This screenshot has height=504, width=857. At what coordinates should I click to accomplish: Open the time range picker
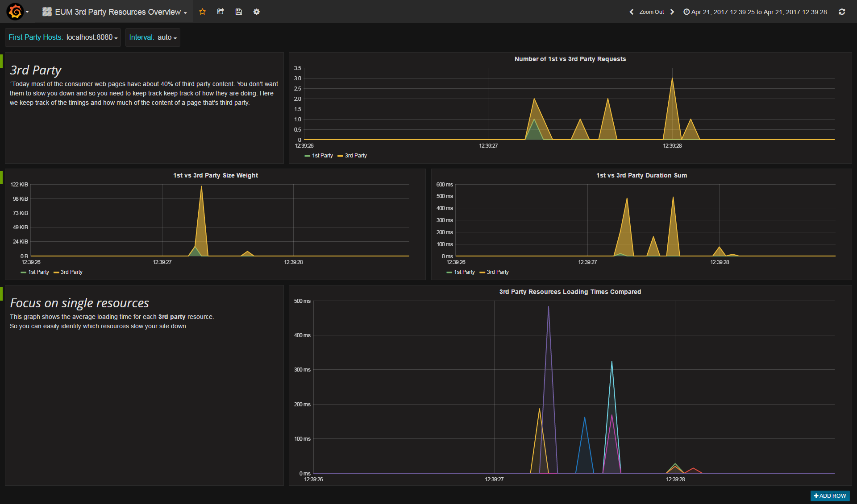click(x=755, y=12)
